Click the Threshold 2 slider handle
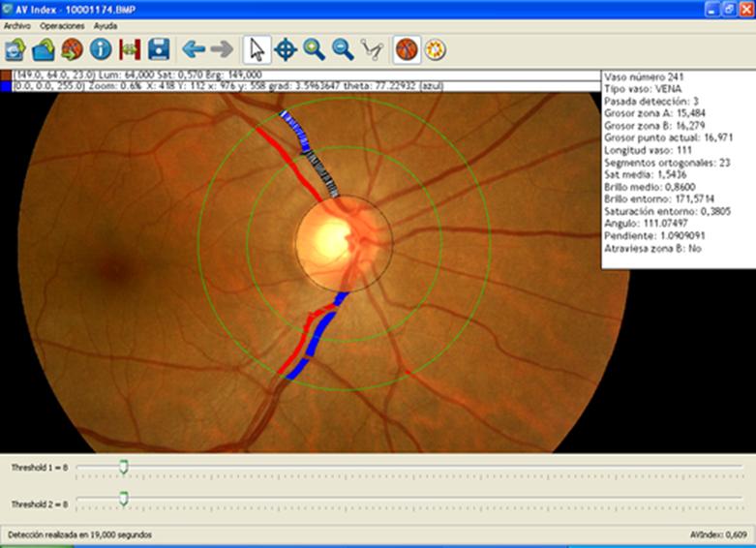The height and width of the screenshot is (548, 756). (123, 500)
